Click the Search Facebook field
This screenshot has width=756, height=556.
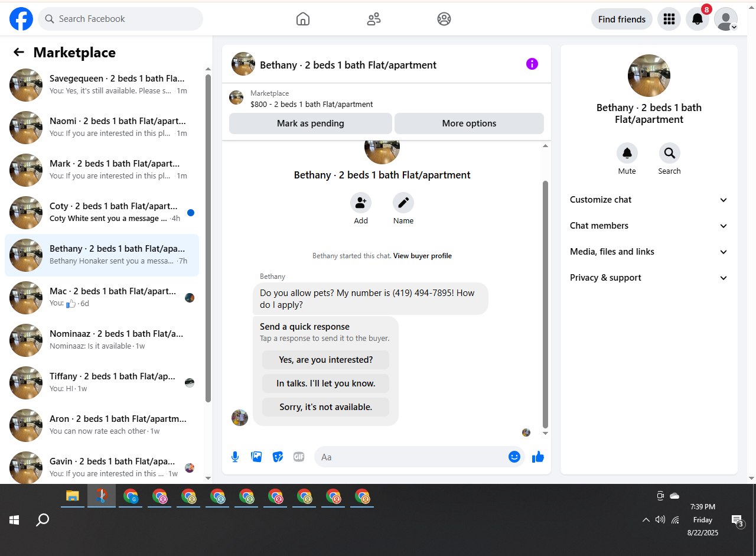pyautogui.click(x=120, y=19)
